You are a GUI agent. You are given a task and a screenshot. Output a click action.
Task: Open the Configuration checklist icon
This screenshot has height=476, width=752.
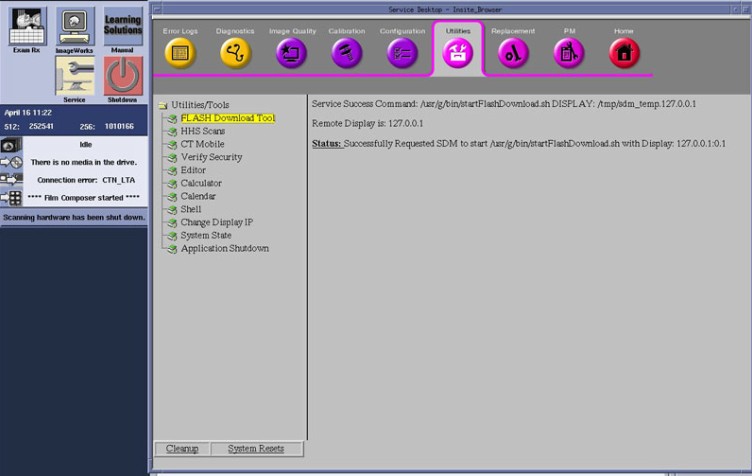[x=402, y=53]
